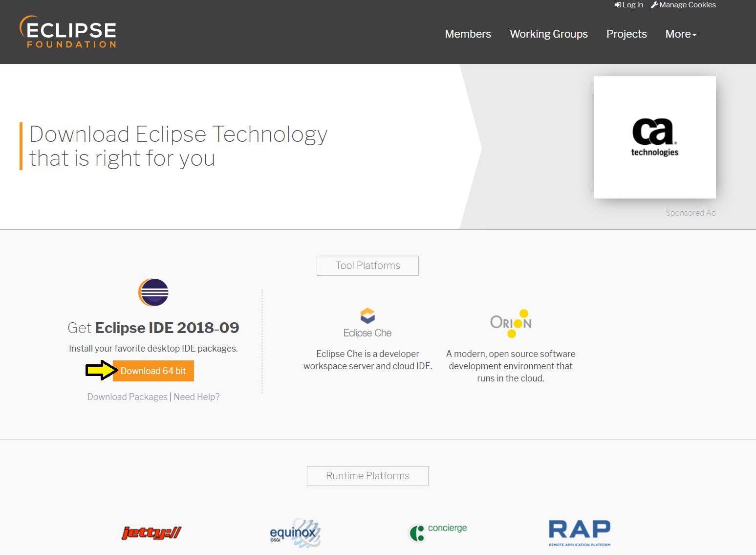Click the 'Get Eclipse IDE 2018-09' heading
The image size is (756, 555).
153,328
